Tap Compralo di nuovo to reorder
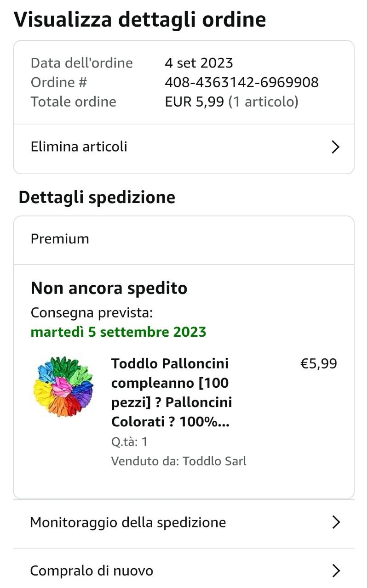368x588 pixels. click(92, 571)
